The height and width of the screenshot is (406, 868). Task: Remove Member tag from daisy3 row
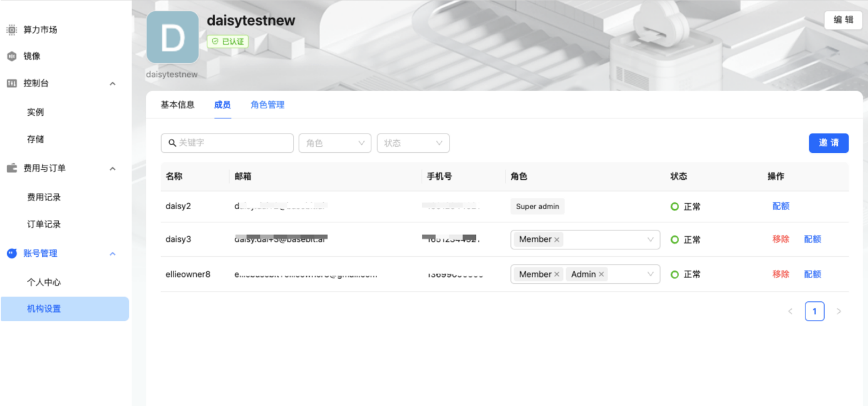tap(557, 240)
